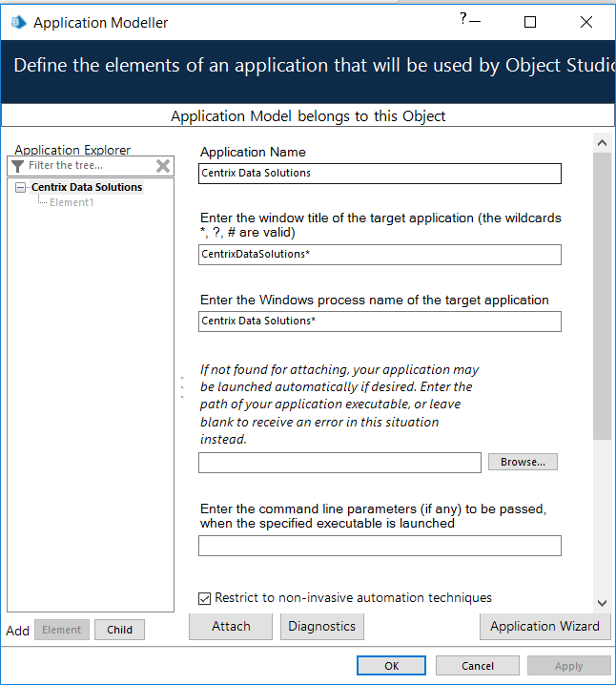Collapse the Centrix Data Solutions tree node
Viewport: 616px width, 685px height.
coord(21,188)
